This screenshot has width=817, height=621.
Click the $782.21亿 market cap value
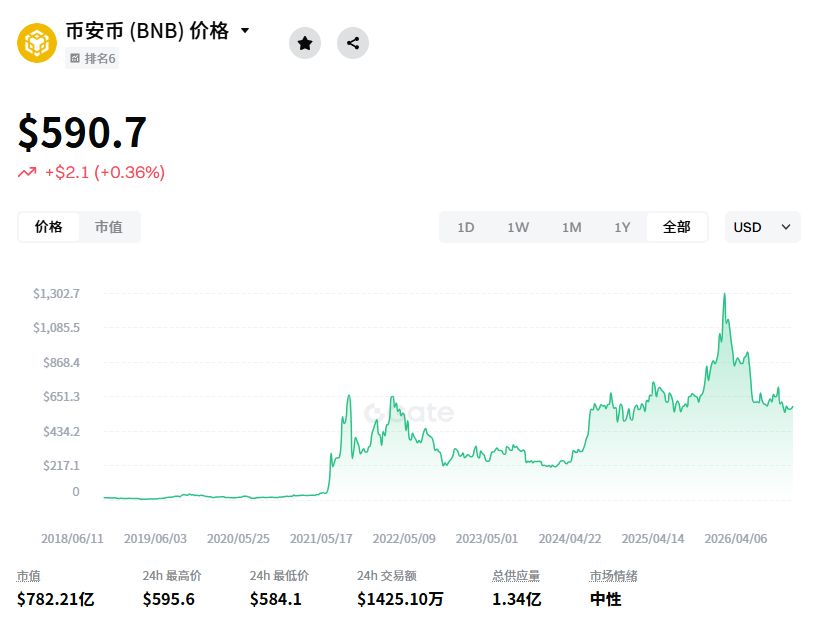(55, 599)
